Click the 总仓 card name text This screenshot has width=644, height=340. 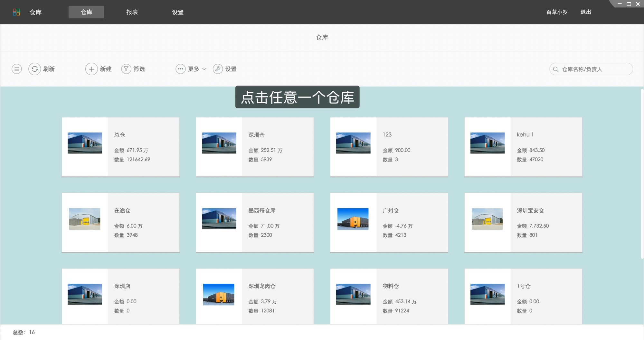point(119,135)
